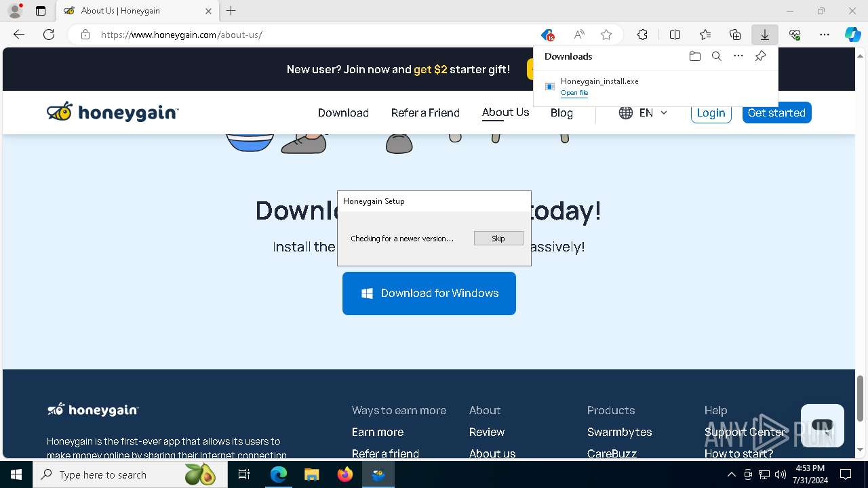868x488 pixels.
Task: Click the taskbar search box
Action: [130, 474]
